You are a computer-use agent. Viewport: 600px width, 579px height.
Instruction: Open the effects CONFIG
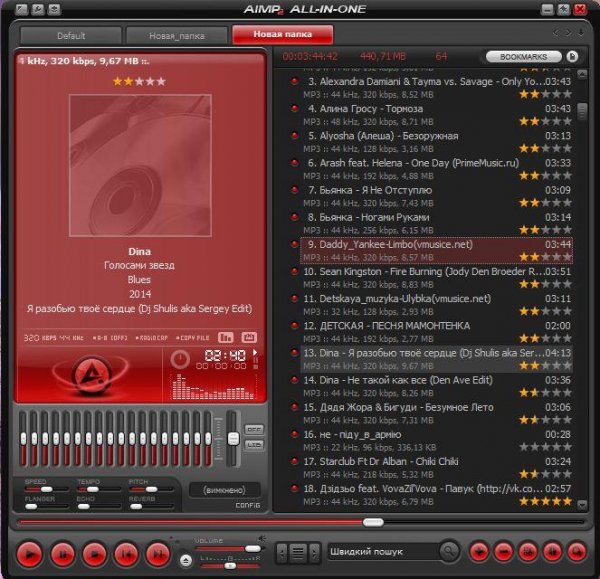(248, 506)
